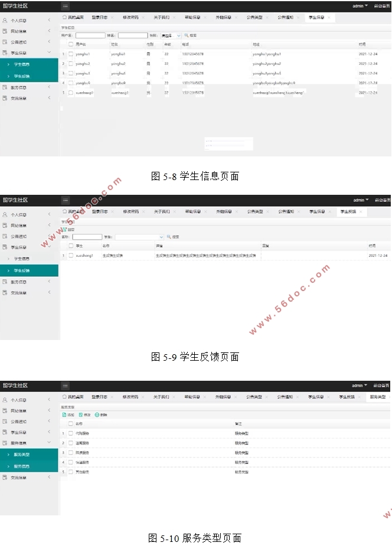Click 回复 reply icon on student feedback page
Image resolution: width=392 pixels, height=549 pixels.
[x=64, y=229]
